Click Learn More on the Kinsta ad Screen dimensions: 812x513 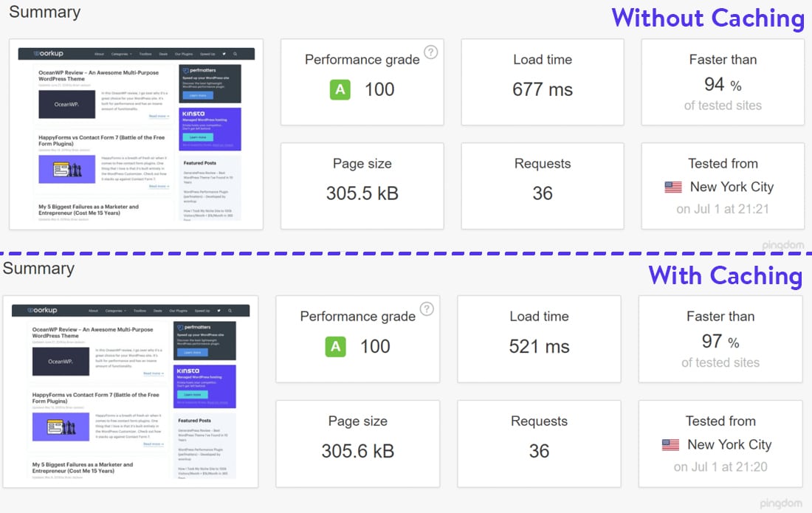pyautogui.click(x=197, y=137)
